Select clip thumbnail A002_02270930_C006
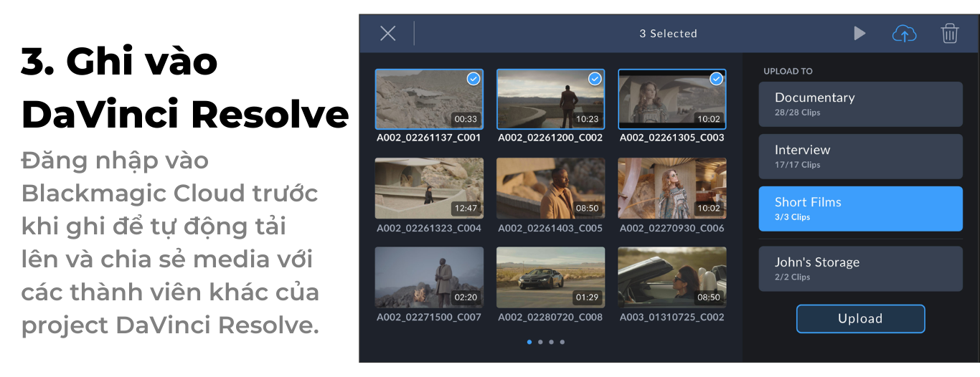This screenshot has width=980, height=377. pos(672,188)
